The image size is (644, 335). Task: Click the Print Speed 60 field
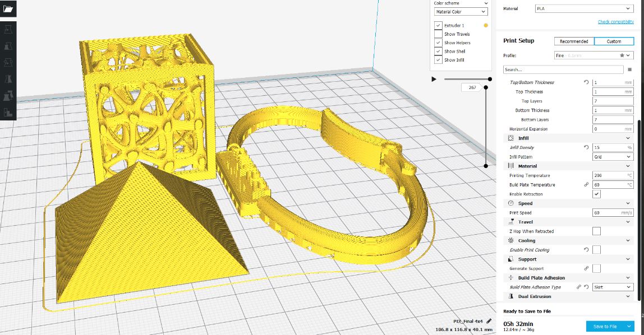[613, 213]
